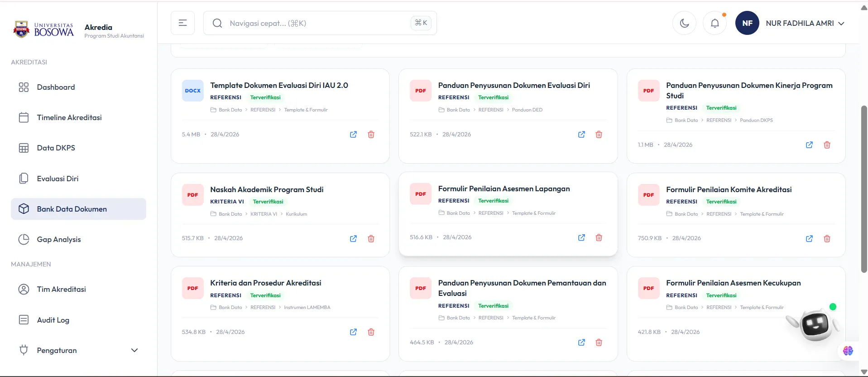This screenshot has height=377, width=868.
Task: Open the Audit Log page
Action: 78,320
